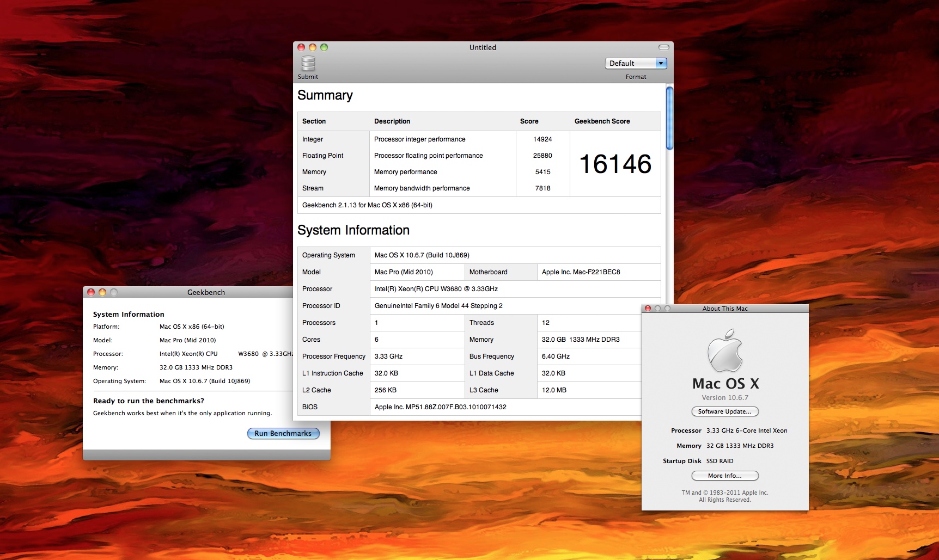
Task: Click Floating Point score 25880
Action: [542, 156]
